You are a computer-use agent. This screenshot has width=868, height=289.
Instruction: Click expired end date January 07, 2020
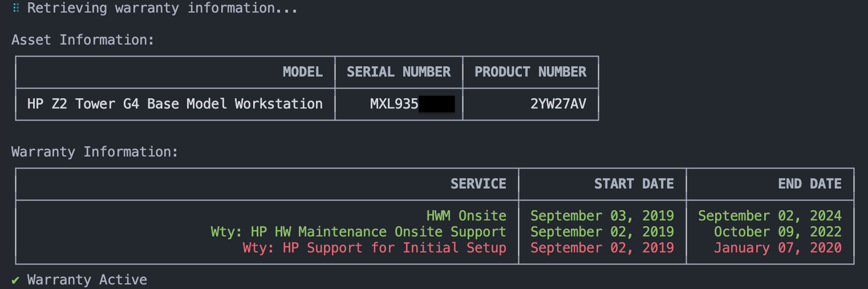coord(778,248)
